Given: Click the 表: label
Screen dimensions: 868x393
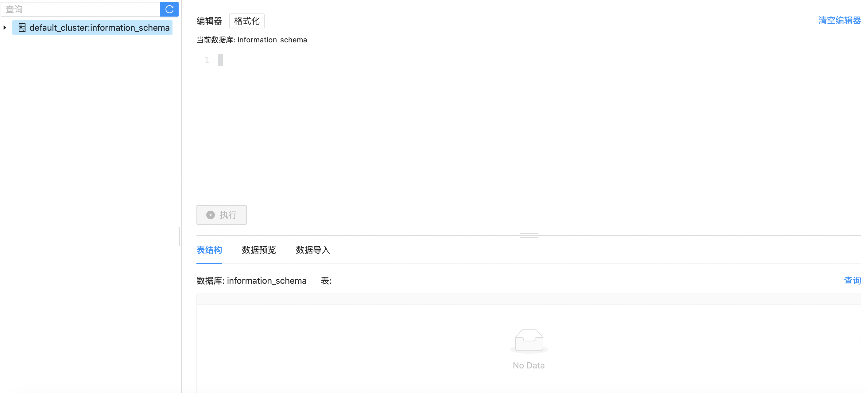Looking at the screenshot, I should (326, 281).
